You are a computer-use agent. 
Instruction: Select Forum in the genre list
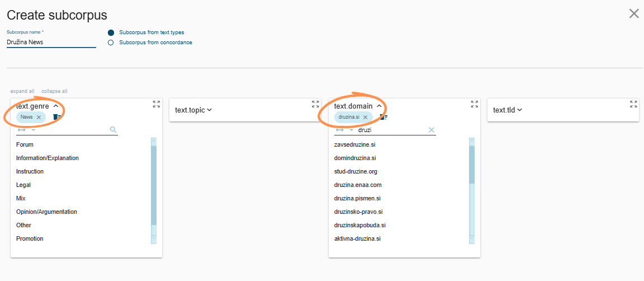(25, 144)
